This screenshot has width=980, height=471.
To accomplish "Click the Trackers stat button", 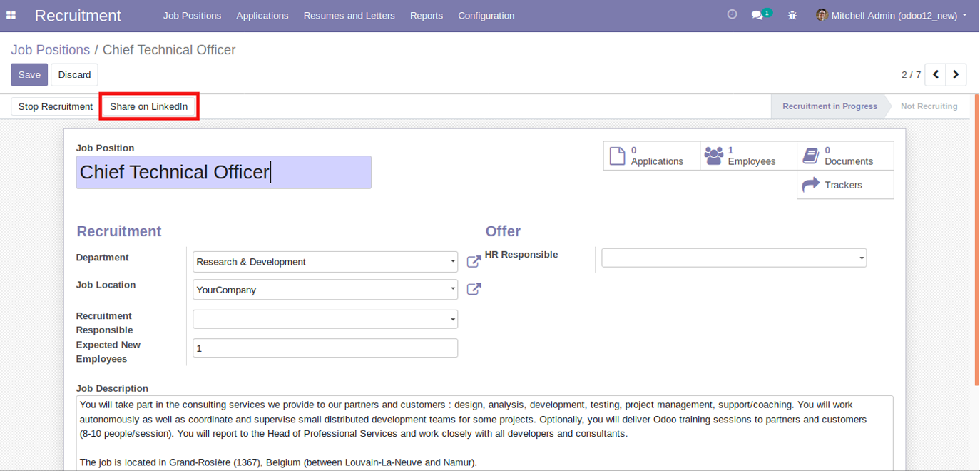I will tap(845, 185).
